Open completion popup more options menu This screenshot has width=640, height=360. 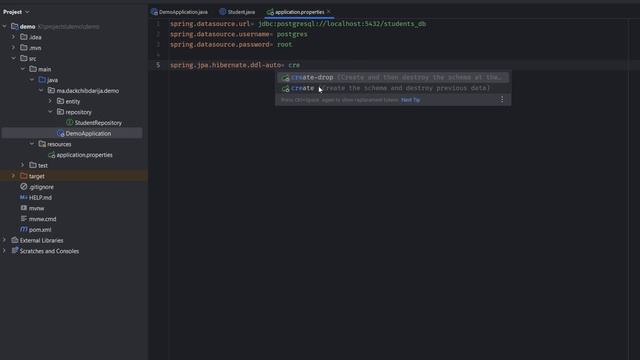(502, 100)
